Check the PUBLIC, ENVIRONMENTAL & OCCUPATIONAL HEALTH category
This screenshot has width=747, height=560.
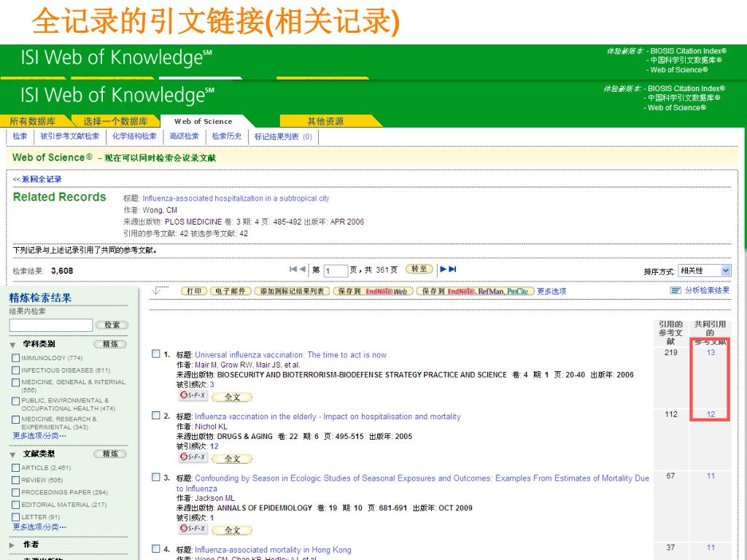(16, 401)
